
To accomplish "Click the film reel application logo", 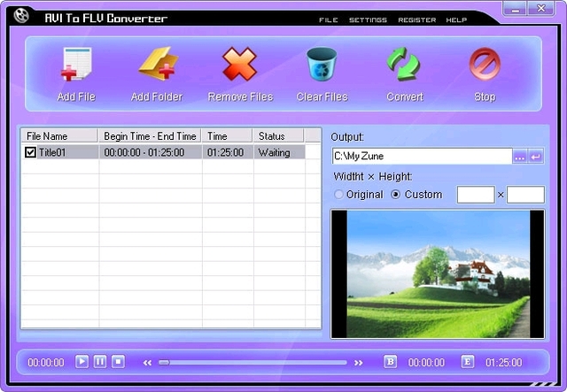I will coord(21,15).
